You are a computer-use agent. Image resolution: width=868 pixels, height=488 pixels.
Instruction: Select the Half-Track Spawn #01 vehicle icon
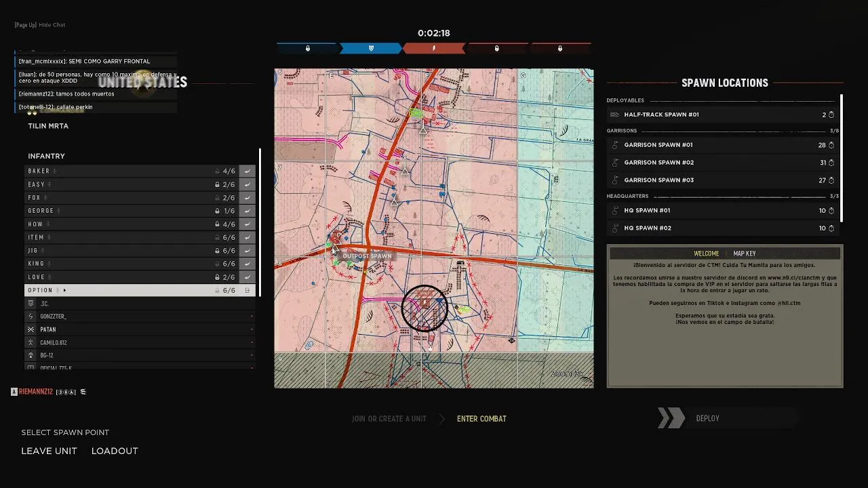coord(614,115)
